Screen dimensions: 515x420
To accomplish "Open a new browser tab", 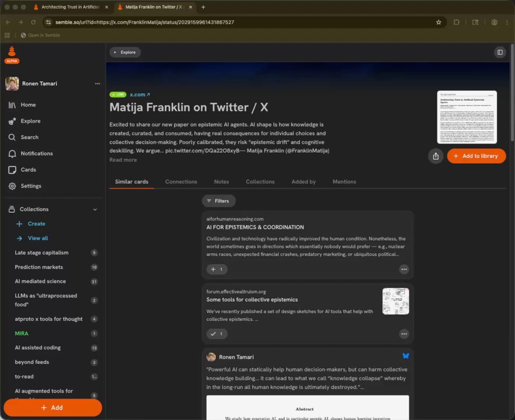I will pyautogui.click(x=204, y=7).
